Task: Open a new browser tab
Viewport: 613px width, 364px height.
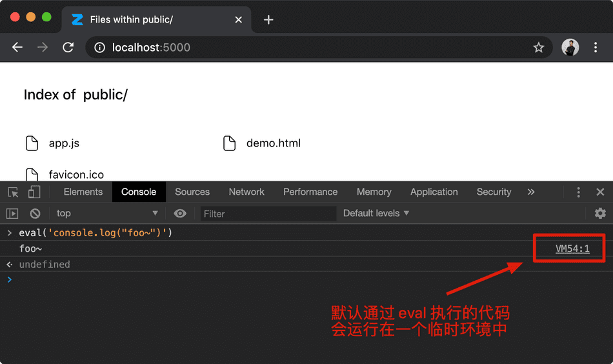Action: [x=268, y=19]
